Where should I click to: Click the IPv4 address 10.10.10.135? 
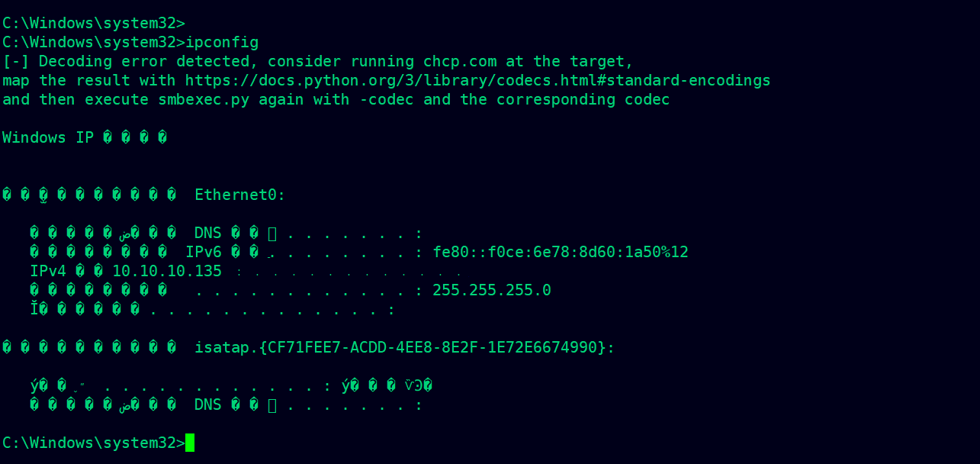pos(167,271)
